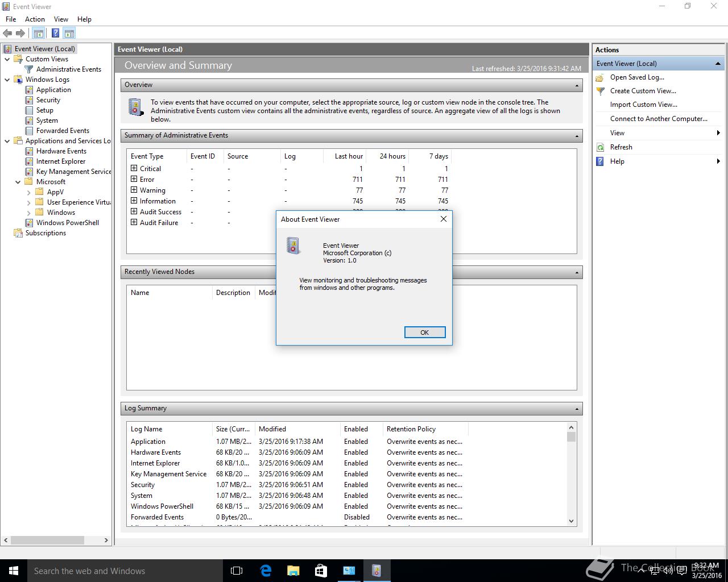This screenshot has height=582, width=728.
Task: Collapse the Recently Viewed Nodes section
Action: (577, 272)
